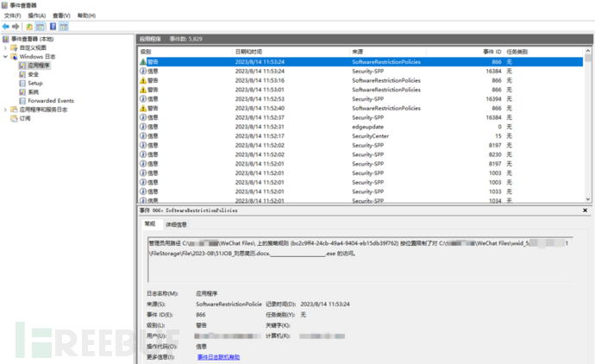The image size is (595, 364).
Task: Switch to the 详细信息 tab
Action: pyautogui.click(x=173, y=224)
